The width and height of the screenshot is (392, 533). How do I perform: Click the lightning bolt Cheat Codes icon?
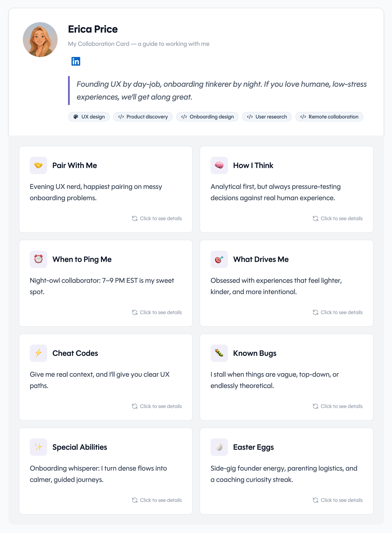38,353
